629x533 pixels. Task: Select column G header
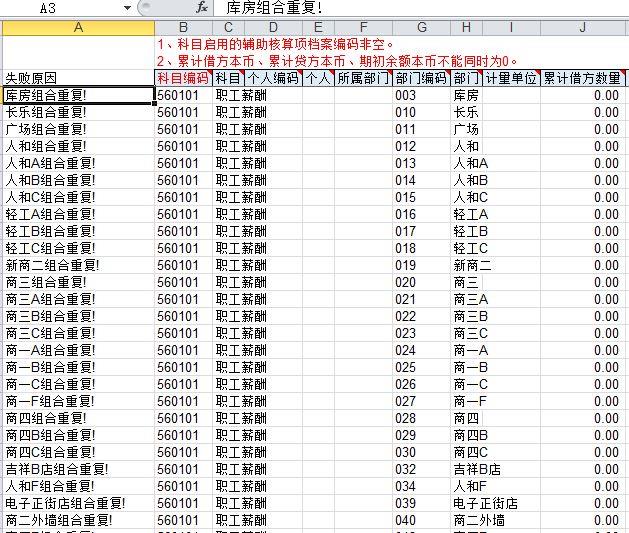pyautogui.click(x=422, y=27)
